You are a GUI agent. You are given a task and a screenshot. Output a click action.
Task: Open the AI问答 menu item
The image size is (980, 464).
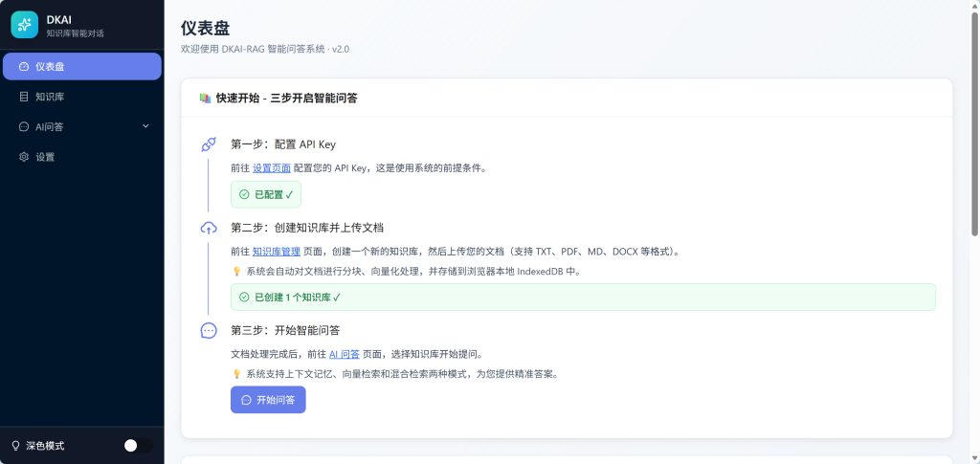click(x=82, y=127)
